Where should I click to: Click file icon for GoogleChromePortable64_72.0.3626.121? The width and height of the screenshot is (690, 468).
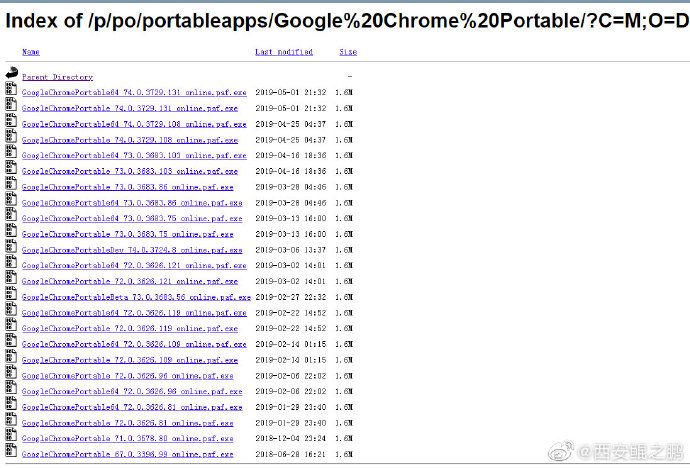pyautogui.click(x=11, y=261)
